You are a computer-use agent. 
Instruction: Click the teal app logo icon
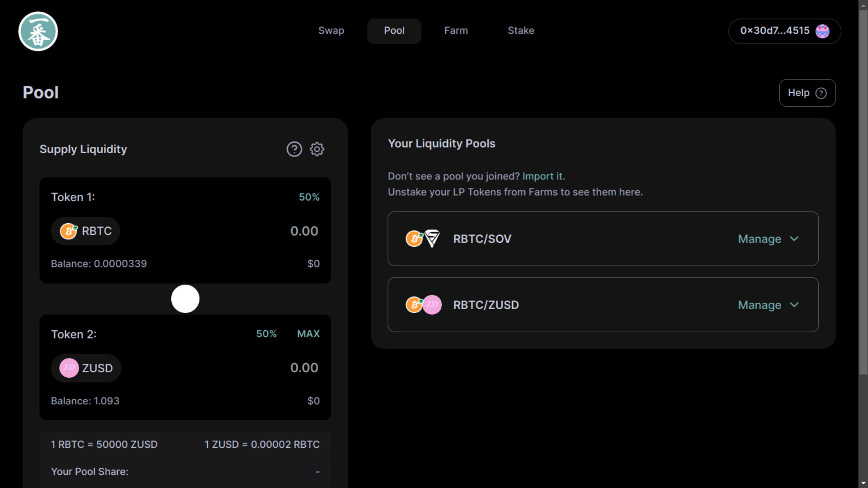pos(38,31)
